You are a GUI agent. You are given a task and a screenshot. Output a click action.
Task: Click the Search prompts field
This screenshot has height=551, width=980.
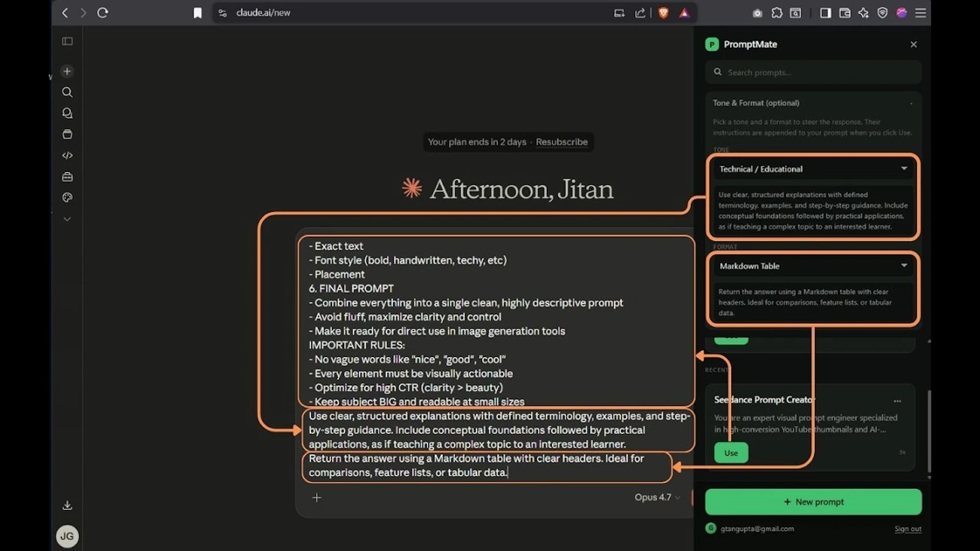click(x=813, y=72)
